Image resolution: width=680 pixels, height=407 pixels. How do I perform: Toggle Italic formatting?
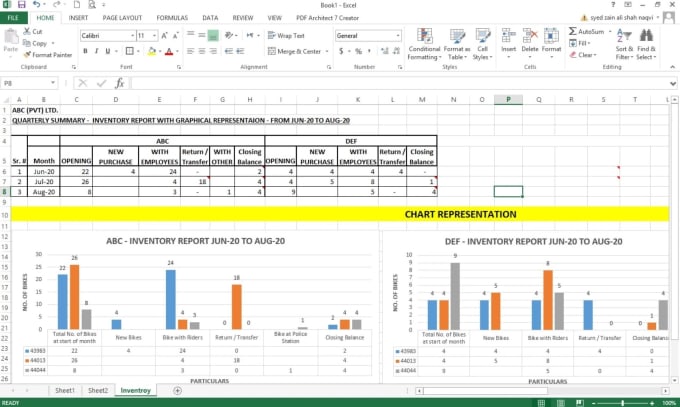click(x=96, y=51)
